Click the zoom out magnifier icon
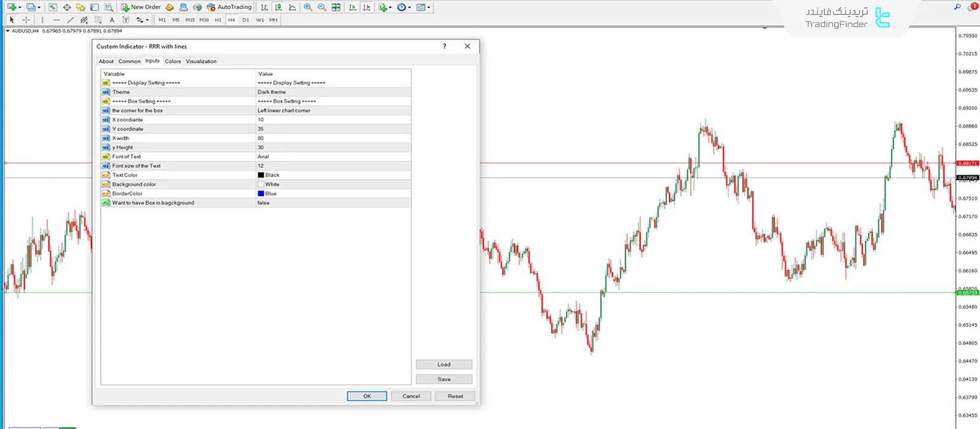 coord(322,7)
